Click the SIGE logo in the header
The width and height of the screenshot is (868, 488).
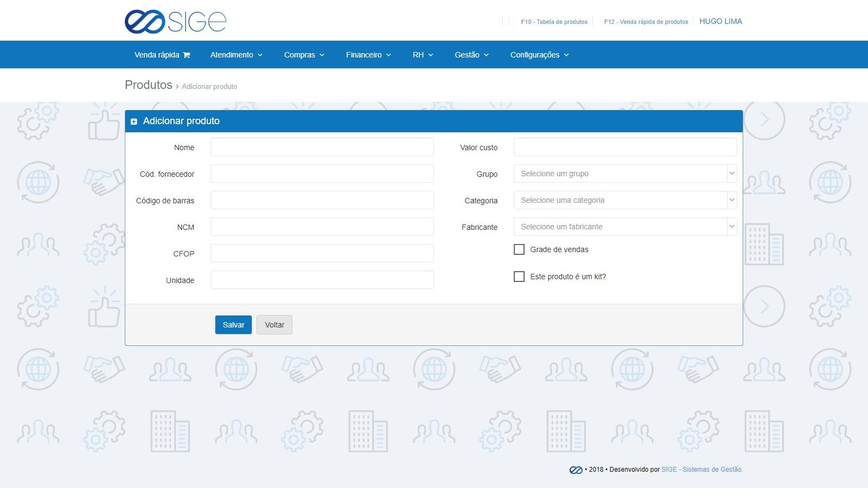[175, 22]
